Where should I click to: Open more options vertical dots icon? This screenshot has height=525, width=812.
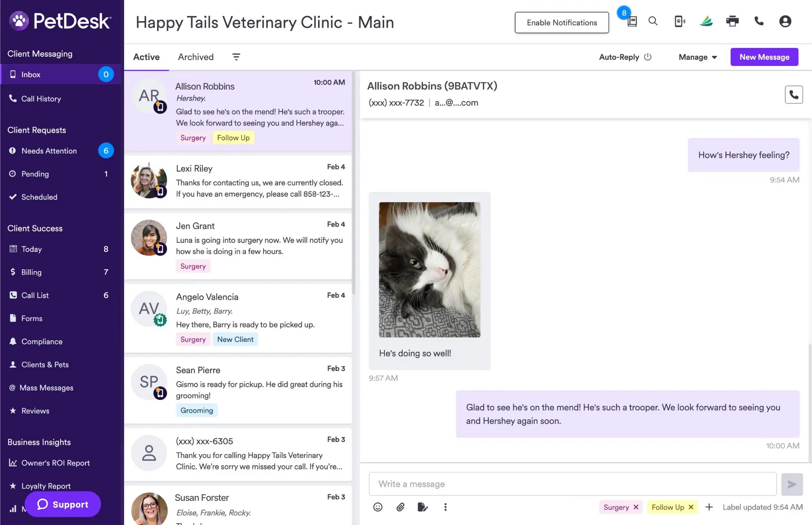(445, 507)
